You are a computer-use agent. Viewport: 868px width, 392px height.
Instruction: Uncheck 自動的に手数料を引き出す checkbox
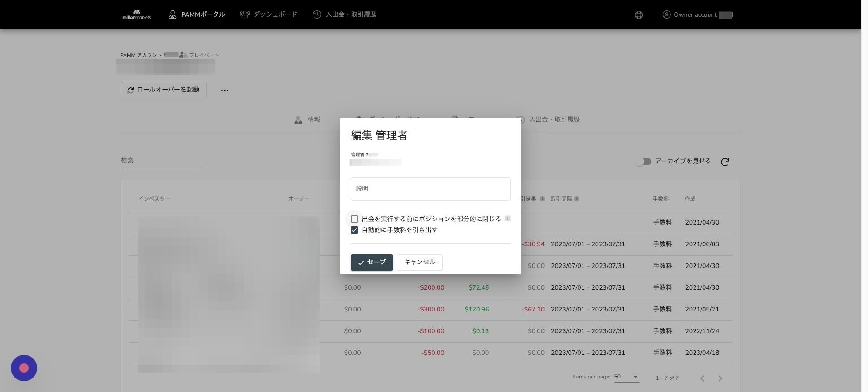(x=354, y=230)
